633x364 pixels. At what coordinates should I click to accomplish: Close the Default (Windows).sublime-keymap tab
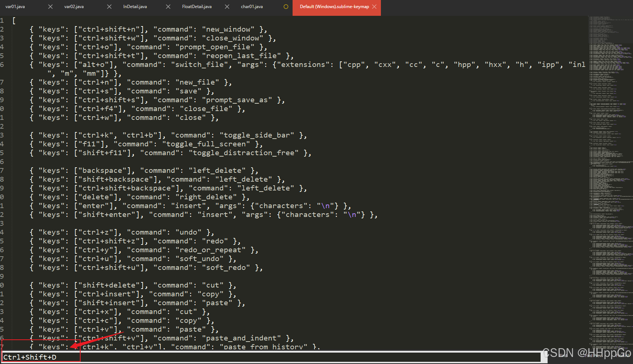(374, 7)
